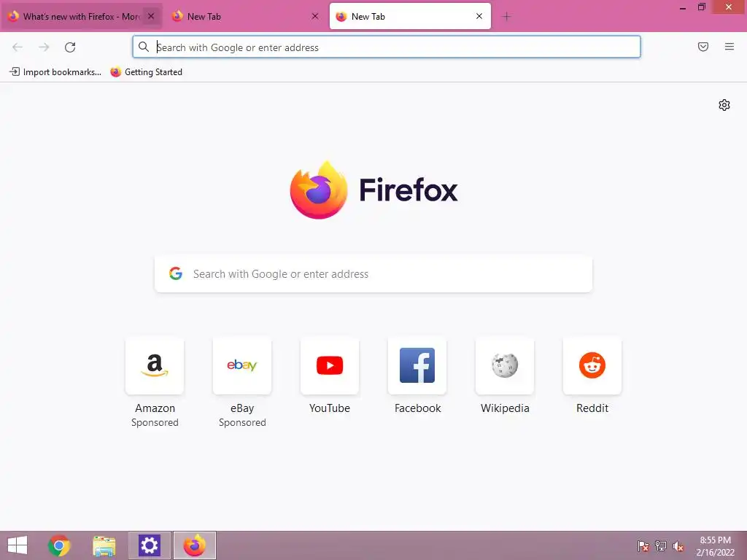Click Import bookmarks in bookmarks toolbar
The height and width of the screenshot is (560, 747).
(x=55, y=72)
